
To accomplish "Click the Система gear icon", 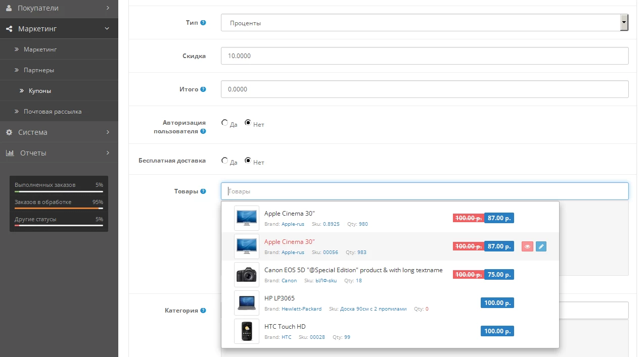I will (9, 132).
